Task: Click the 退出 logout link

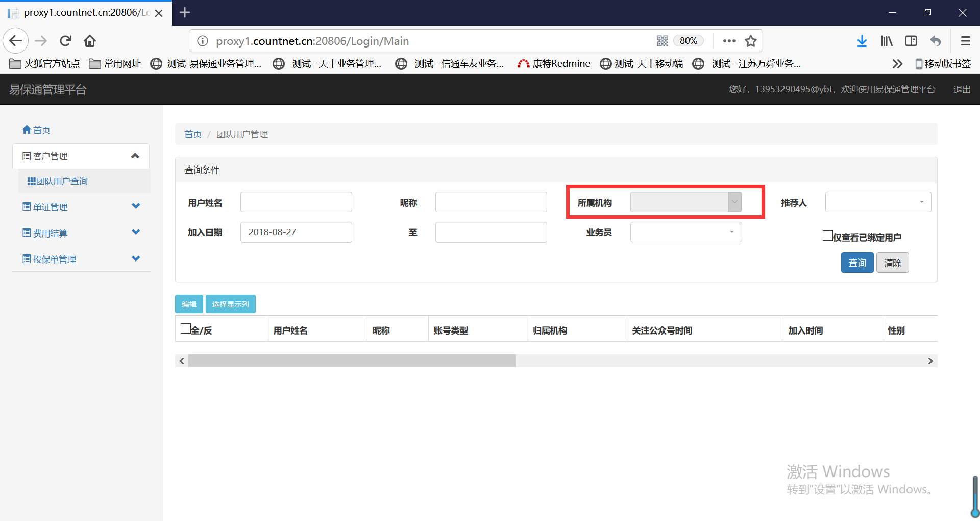Action: click(962, 89)
